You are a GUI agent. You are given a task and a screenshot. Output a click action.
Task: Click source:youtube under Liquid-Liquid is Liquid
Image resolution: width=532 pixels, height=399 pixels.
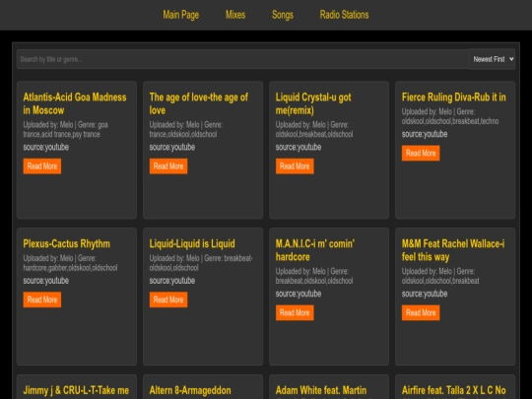[x=172, y=281]
